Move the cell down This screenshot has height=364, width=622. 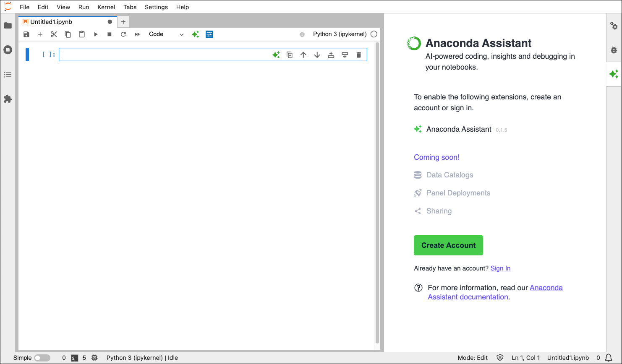click(317, 55)
